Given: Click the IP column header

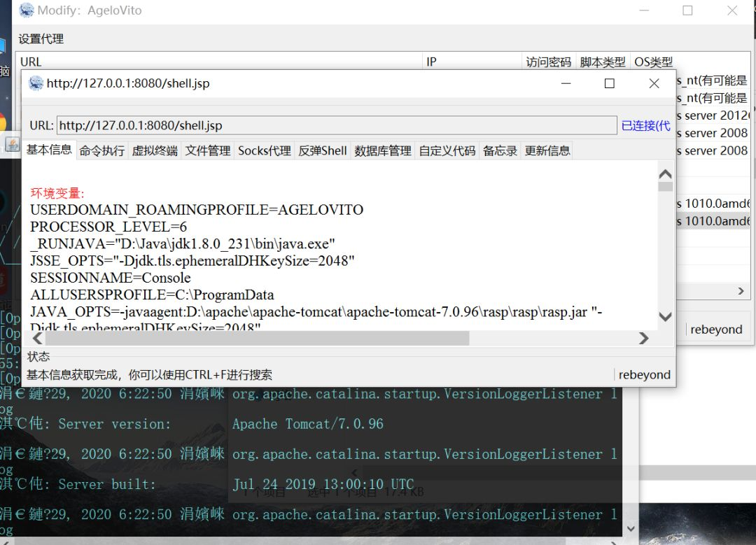Looking at the screenshot, I should coord(472,62).
